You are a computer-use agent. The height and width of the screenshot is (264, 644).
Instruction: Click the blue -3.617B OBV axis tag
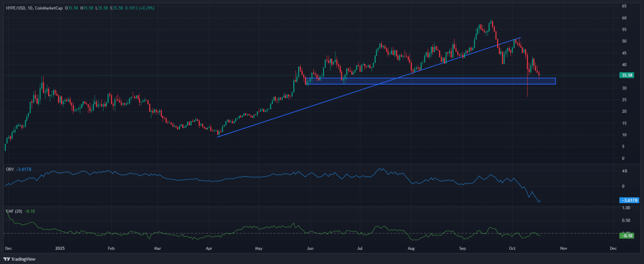click(x=629, y=200)
